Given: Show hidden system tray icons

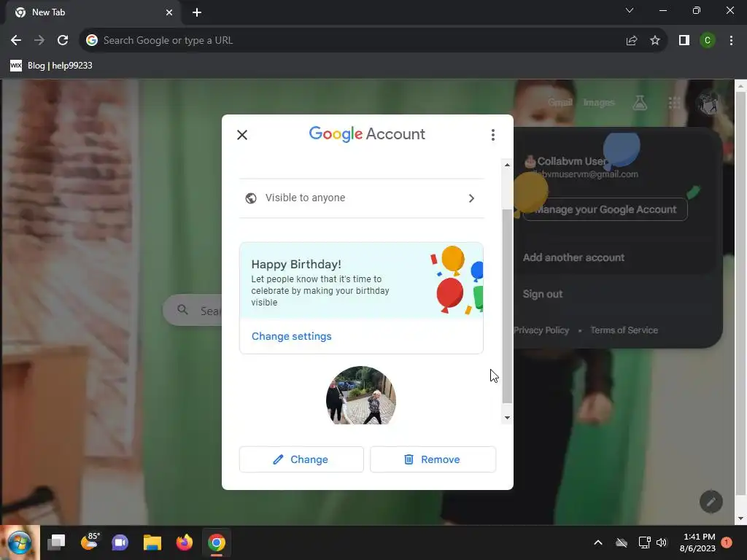Looking at the screenshot, I should tap(598, 542).
